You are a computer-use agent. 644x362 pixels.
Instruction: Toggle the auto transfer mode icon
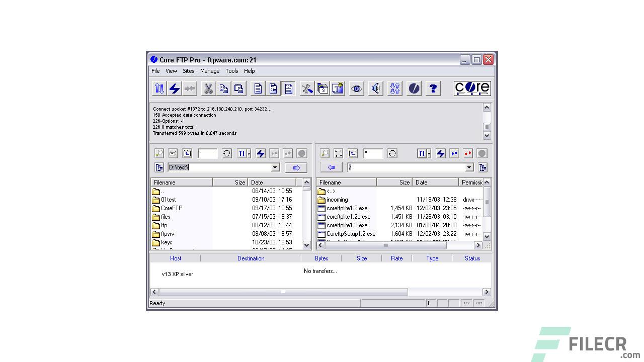click(x=288, y=89)
